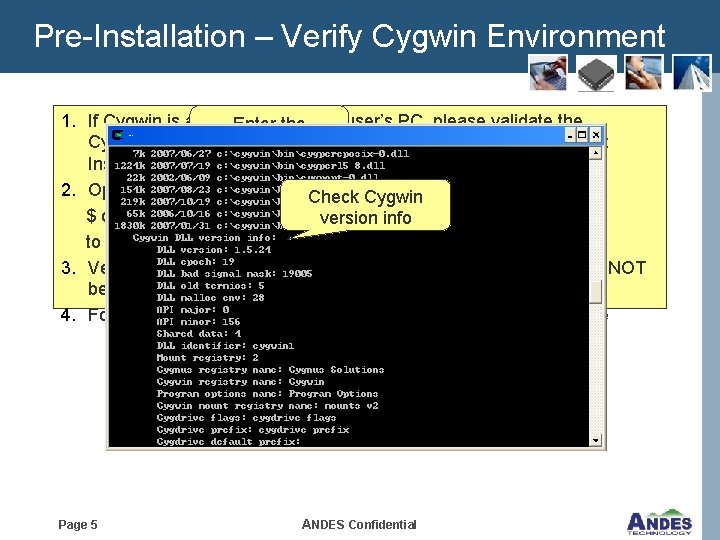Click the 'DLL identifier: cygwin1' line
This screenshot has height=540, width=720.
click(225, 345)
